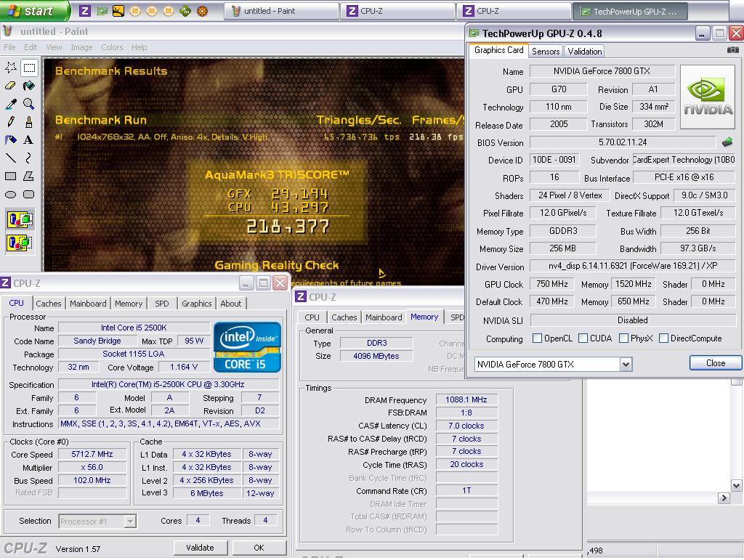Click the DRAM Frequency value 1088.1 MHz
Screen dimensions: 744x560
click(x=466, y=399)
